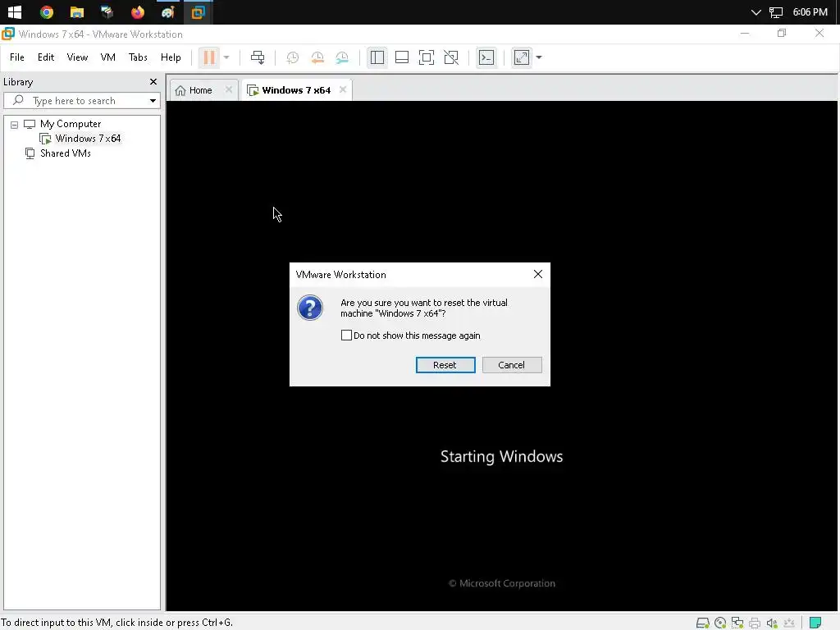Open the Help menu
Screen dimensions: 840x630
[x=171, y=57]
